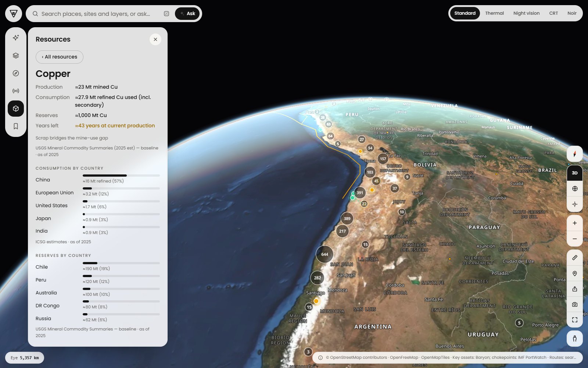Screen dimensions: 588x368
Task: Click the search magnifier icon
Action: coord(35,14)
